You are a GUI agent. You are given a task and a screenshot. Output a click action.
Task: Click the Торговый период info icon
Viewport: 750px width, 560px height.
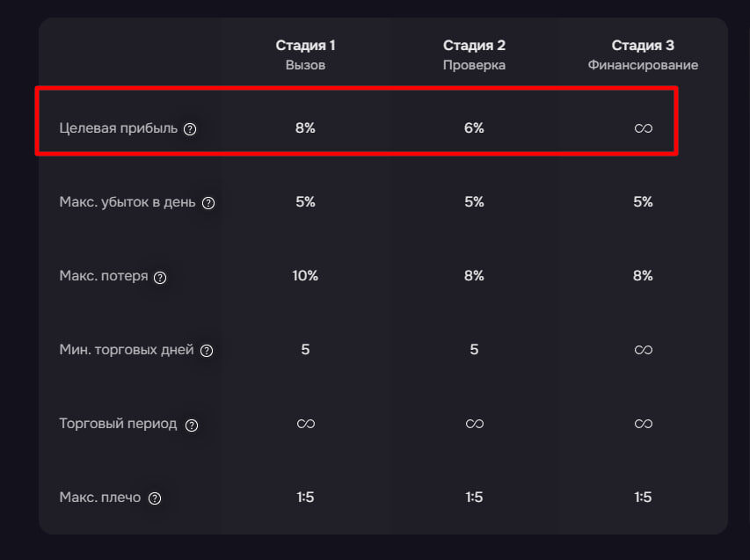192,425
